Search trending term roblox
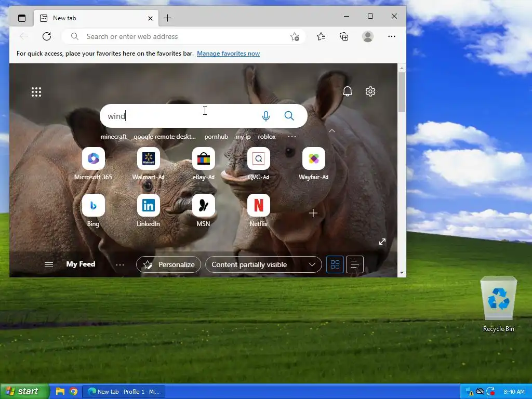The height and width of the screenshot is (399, 532). pos(267,137)
